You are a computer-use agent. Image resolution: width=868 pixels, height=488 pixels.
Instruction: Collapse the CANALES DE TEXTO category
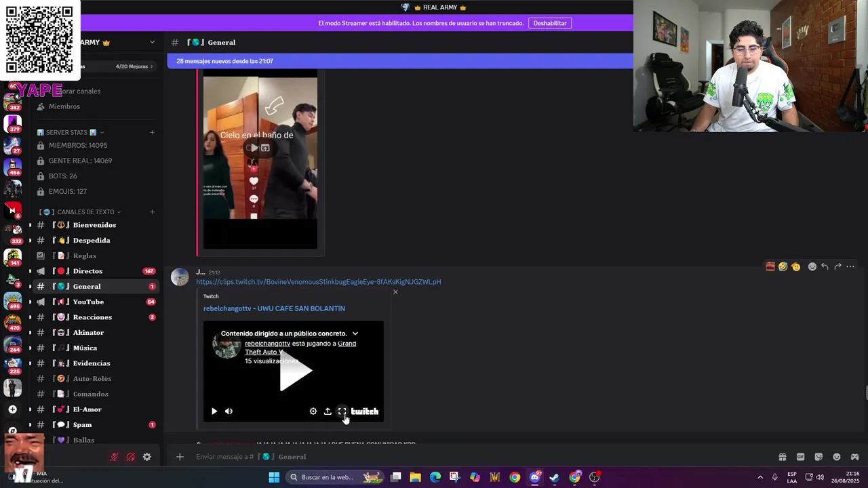point(79,212)
